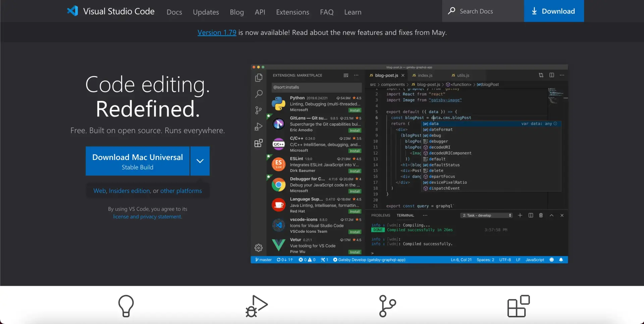Click the Manage gear icon in activity bar
644x324 pixels.
(x=259, y=248)
